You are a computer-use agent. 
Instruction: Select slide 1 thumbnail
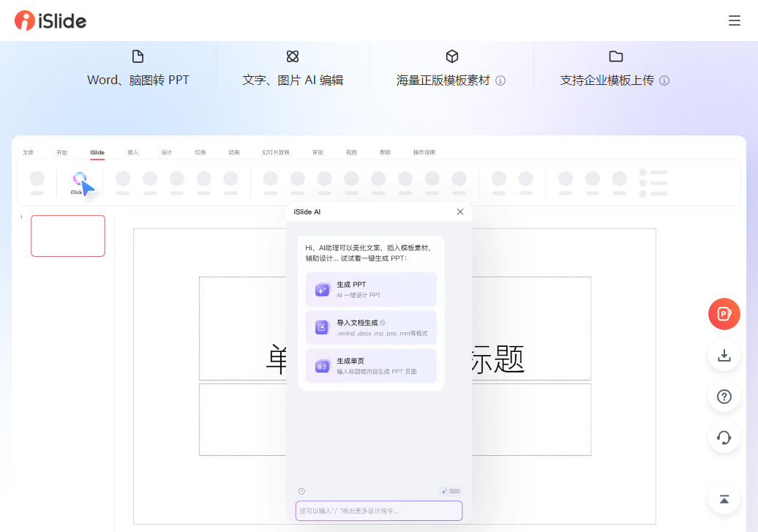coord(68,236)
